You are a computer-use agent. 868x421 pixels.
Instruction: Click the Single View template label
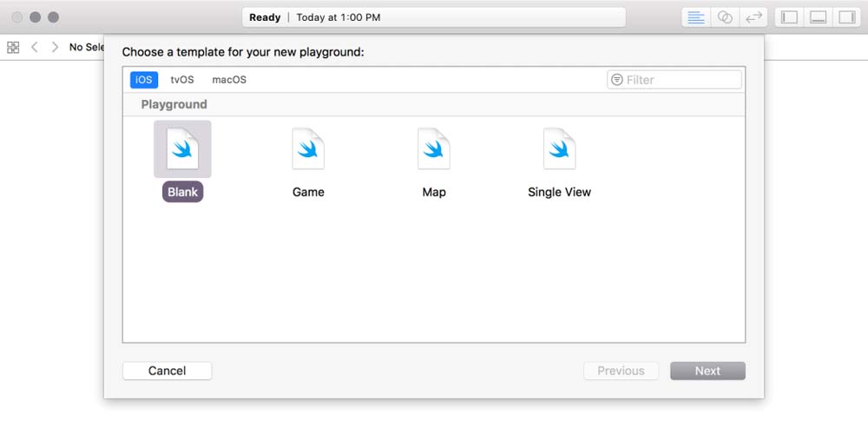[560, 192]
